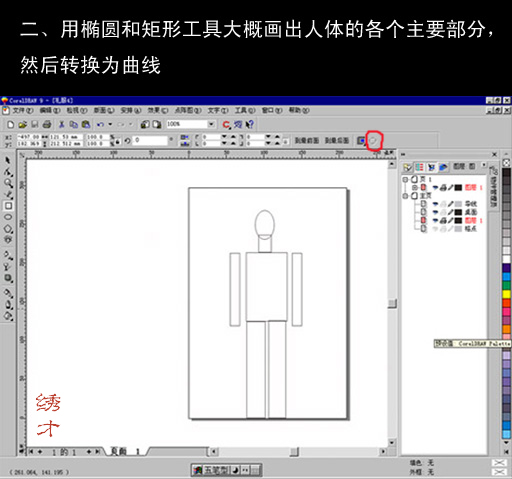Screen dimensions: 512x479
Task: Select the Pick arrow tool
Action: coord(8,160)
